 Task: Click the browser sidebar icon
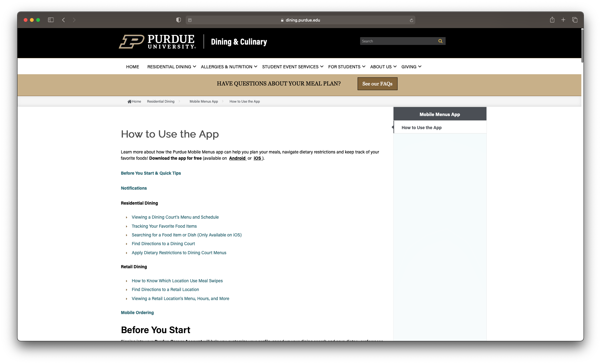[x=51, y=20]
